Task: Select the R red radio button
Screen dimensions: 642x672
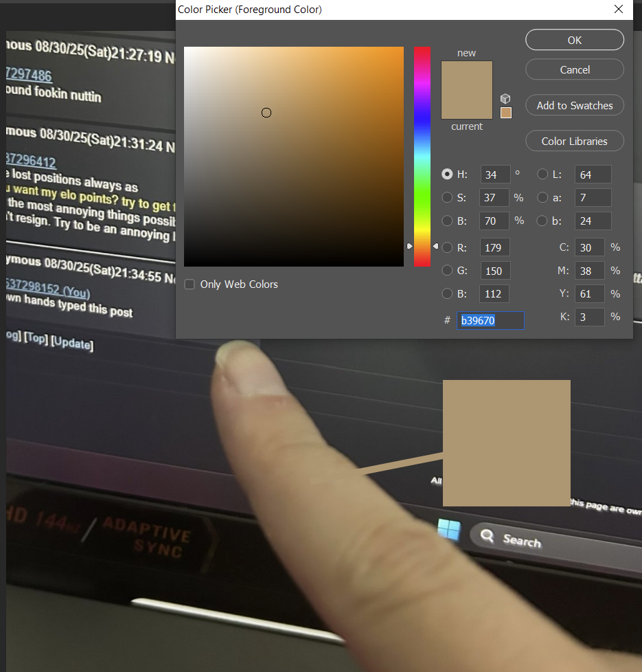Action: pyautogui.click(x=447, y=247)
